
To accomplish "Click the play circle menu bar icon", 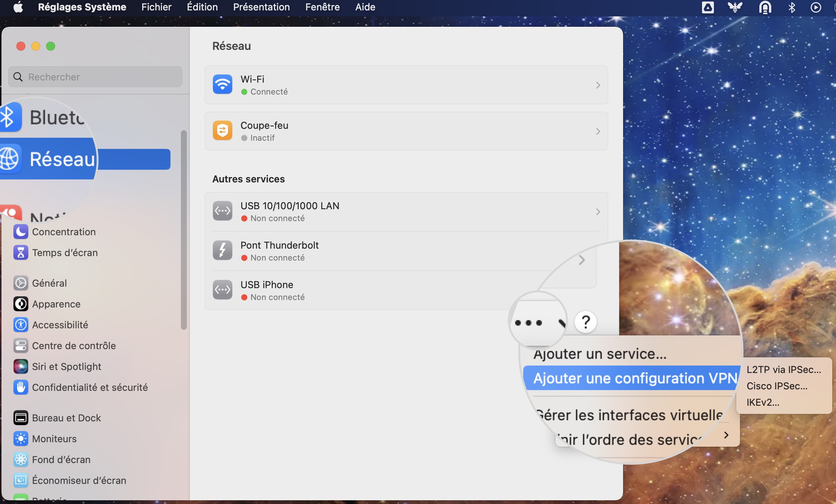I will [x=816, y=7].
